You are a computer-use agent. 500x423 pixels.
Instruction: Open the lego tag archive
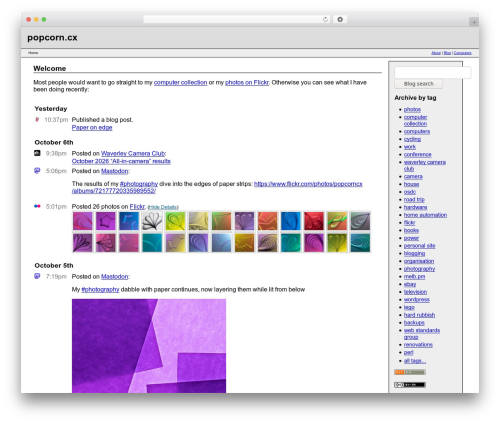click(x=409, y=307)
